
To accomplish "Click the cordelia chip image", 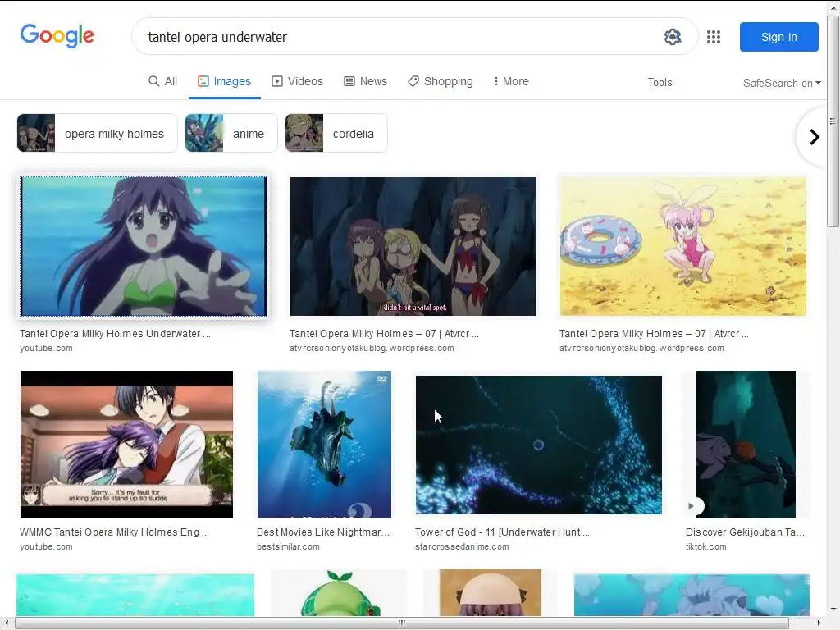I will pos(304,133).
